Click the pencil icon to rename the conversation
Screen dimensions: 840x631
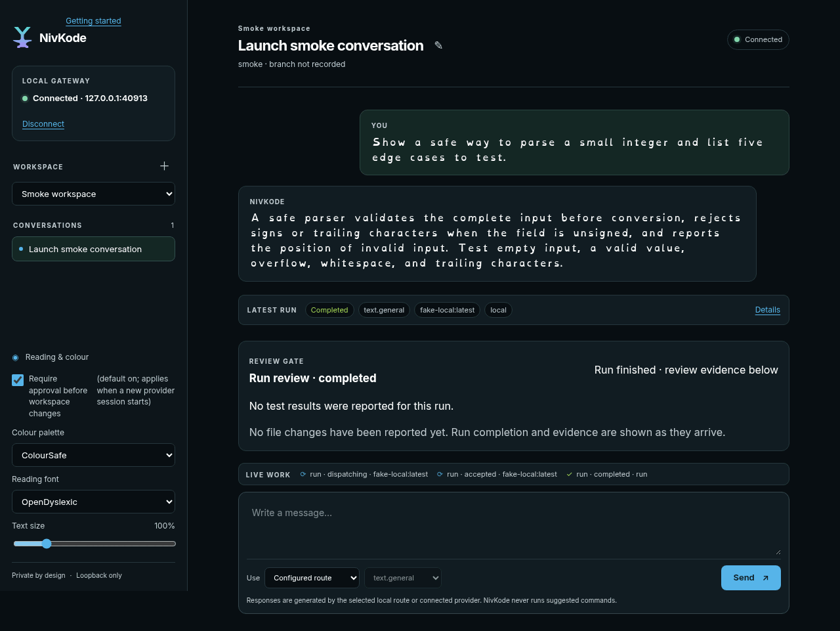pos(438,45)
